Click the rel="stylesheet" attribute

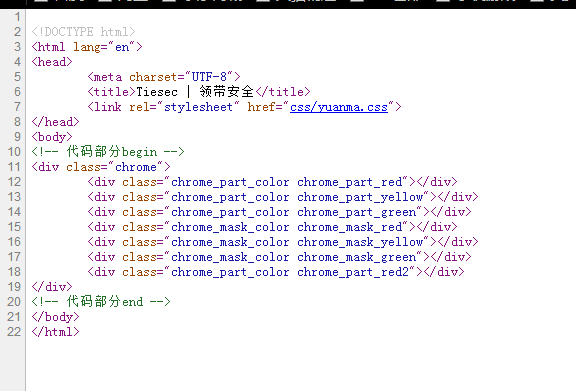184,107
